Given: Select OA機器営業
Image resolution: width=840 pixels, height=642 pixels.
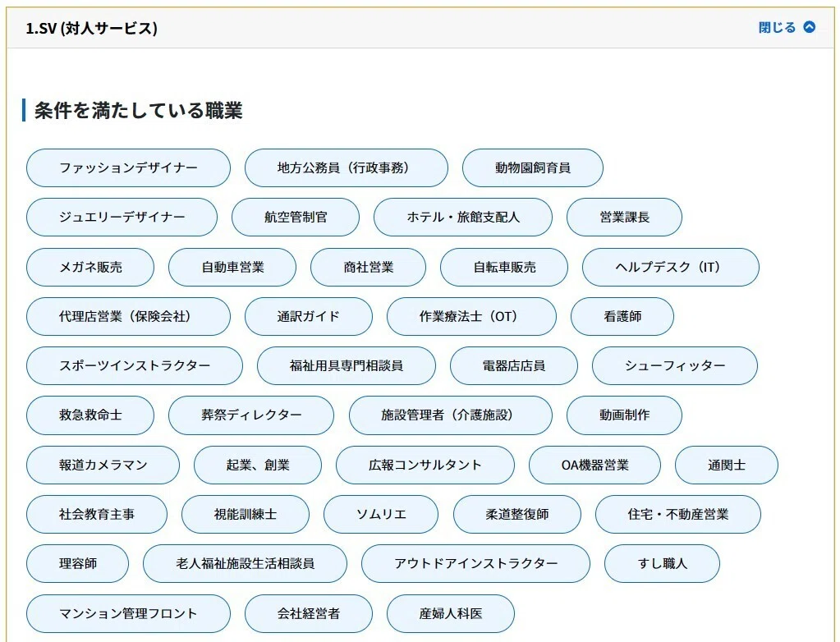Looking at the screenshot, I should point(594,465).
